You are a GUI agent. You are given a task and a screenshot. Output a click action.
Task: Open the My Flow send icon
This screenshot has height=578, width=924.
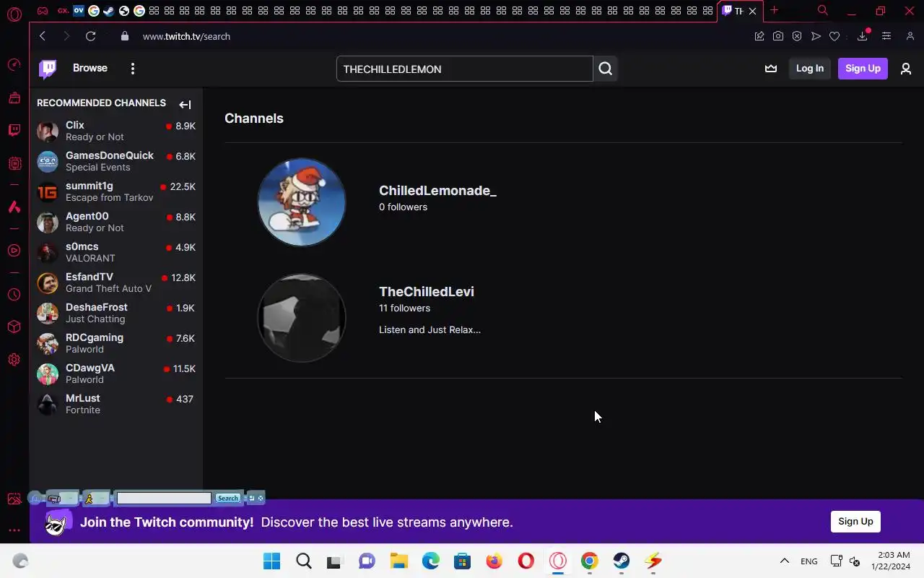(x=816, y=36)
